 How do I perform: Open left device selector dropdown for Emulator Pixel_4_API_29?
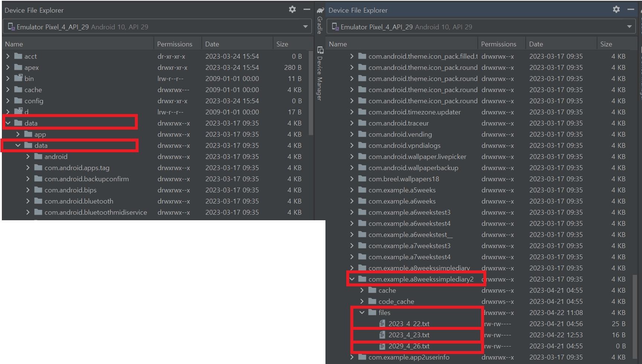(157, 27)
